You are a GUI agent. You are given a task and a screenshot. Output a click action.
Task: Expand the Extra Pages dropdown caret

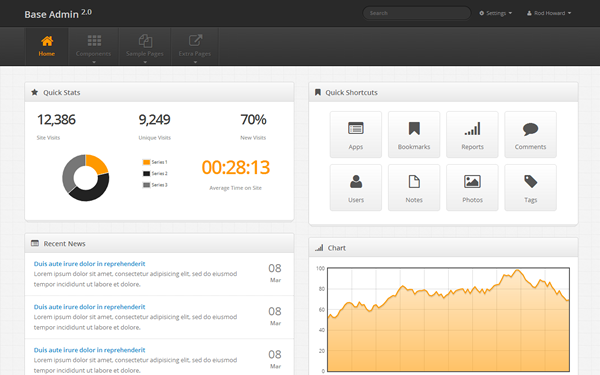[195, 62]
